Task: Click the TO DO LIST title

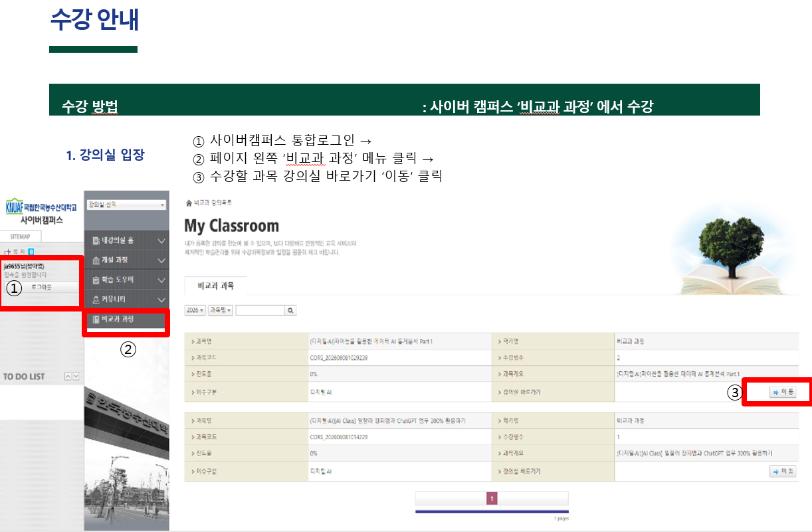Action: click(x=24, y=377)
